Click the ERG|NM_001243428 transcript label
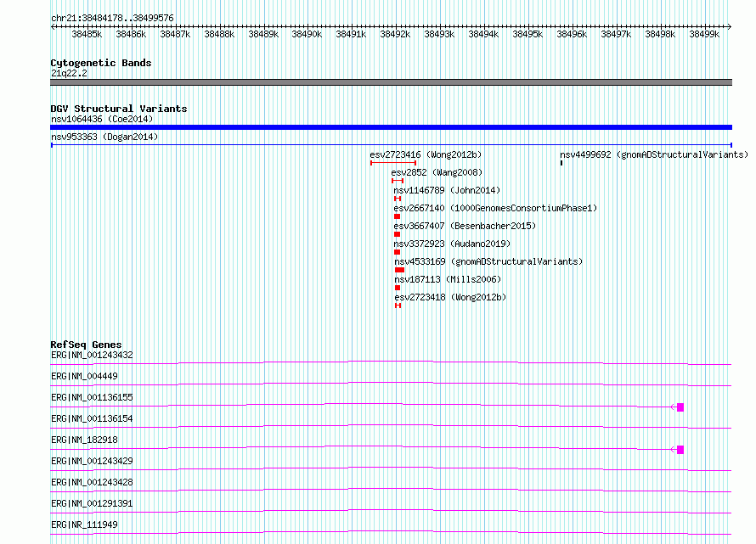 (92, 482)
